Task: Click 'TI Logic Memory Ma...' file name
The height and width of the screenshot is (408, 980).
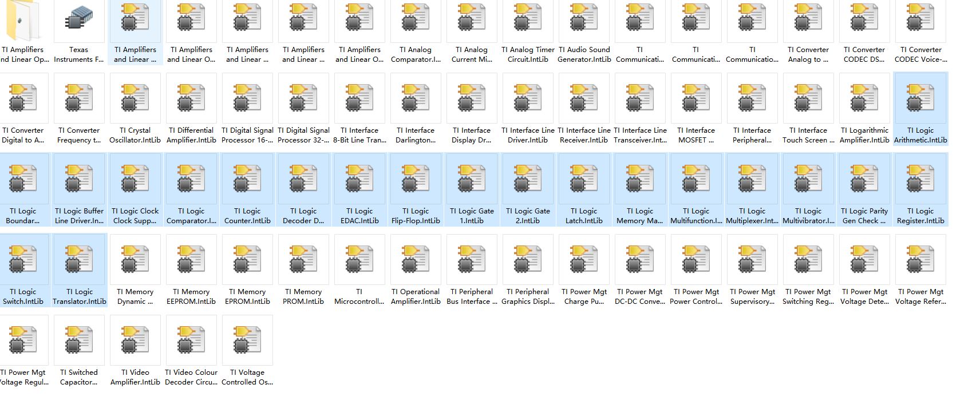Action: pos(640,216)
